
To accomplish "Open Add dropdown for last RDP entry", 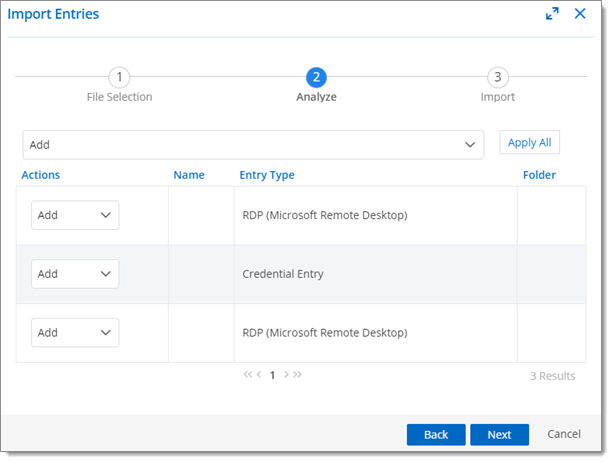I will tap(75, 333).
